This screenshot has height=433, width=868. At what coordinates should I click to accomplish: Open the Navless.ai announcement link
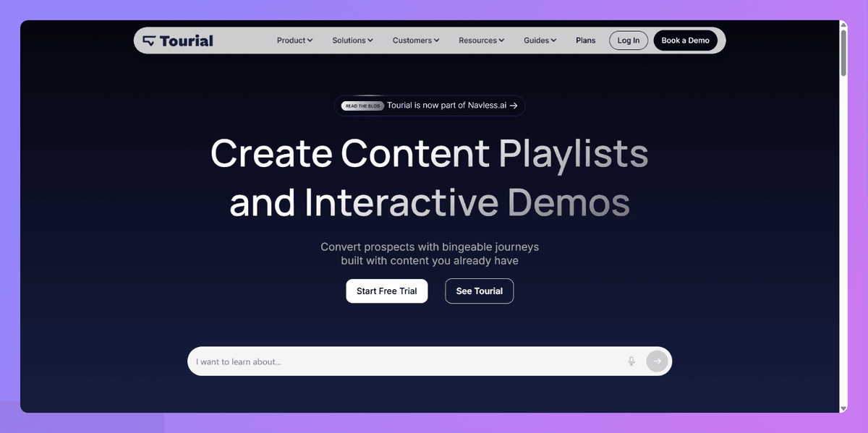coord(430,106)
